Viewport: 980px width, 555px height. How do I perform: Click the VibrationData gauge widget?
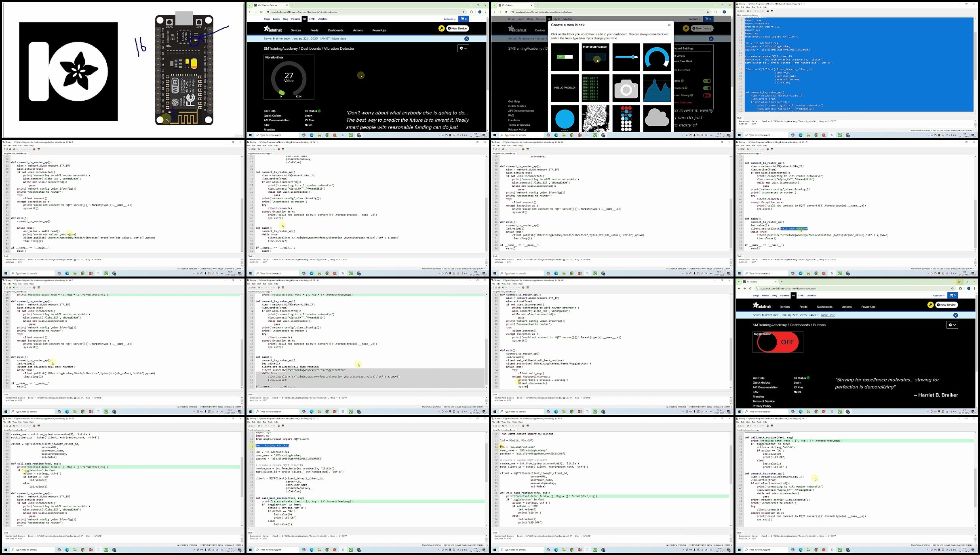[289, 77]
